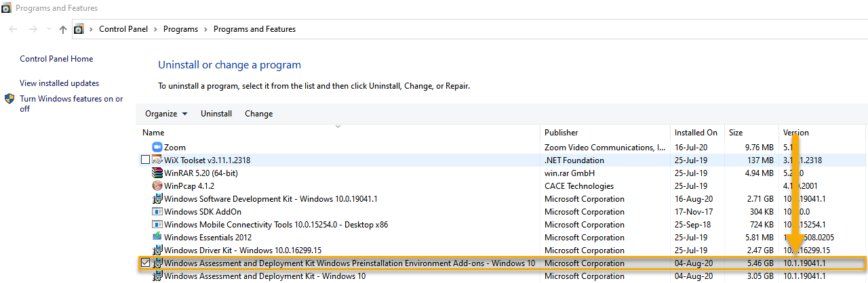
Task: Click the WinPcap 4.1.2 program icon
Action: pos(157,186)
